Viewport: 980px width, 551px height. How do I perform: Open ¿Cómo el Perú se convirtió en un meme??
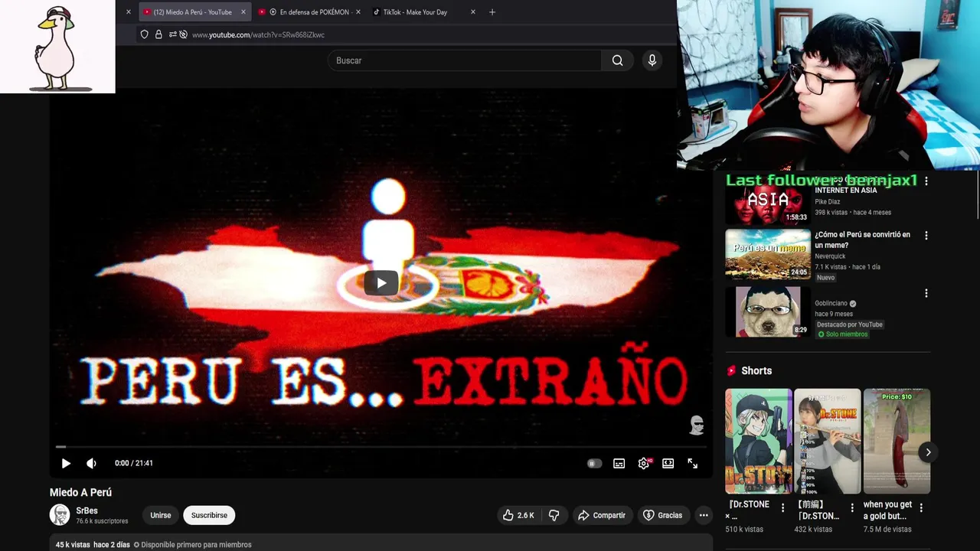862,240
